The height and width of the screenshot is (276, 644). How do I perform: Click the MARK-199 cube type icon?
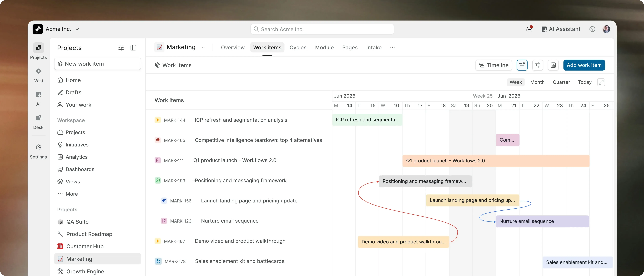(x=158, y=180)
